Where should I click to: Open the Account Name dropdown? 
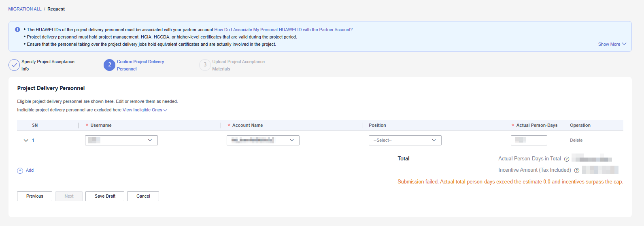263,140
